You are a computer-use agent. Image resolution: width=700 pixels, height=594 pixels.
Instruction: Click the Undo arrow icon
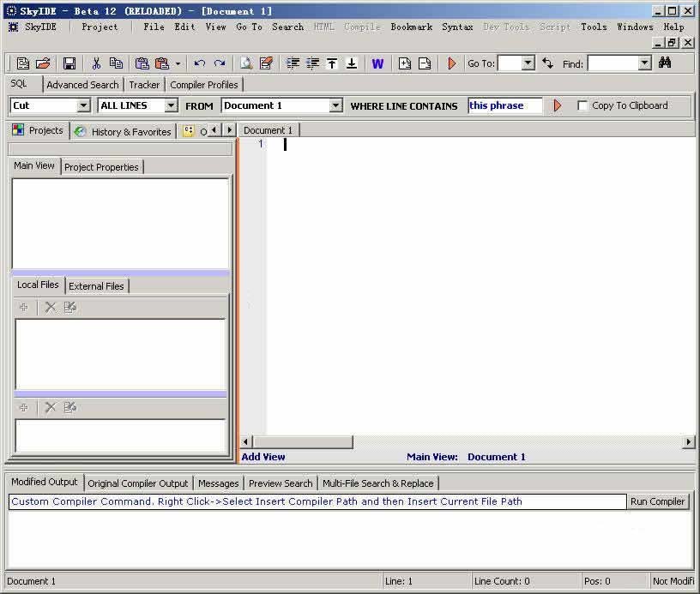(199, 63)
